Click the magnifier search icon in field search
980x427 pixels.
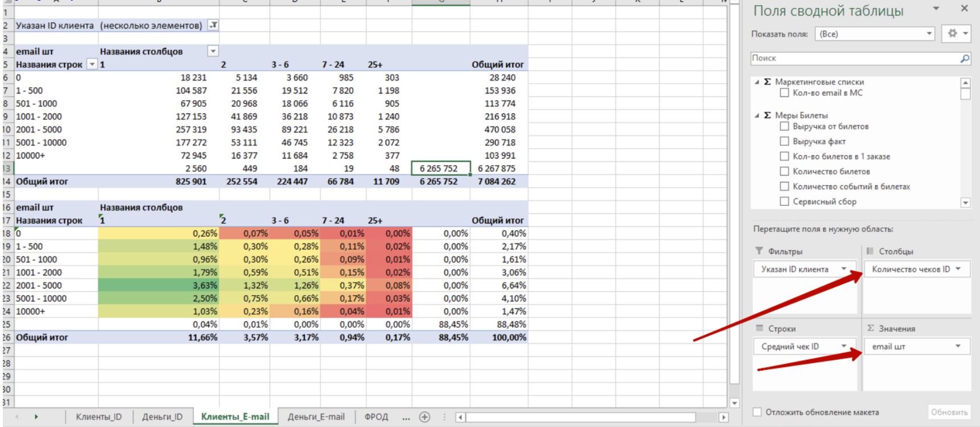(x=964, y=58)
